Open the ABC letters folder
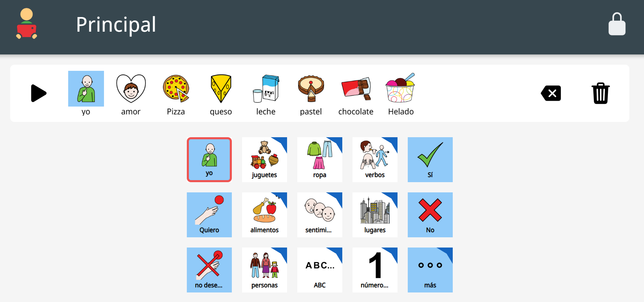The width and height of the screenshot is (644, 302). [x=320, y=270]
